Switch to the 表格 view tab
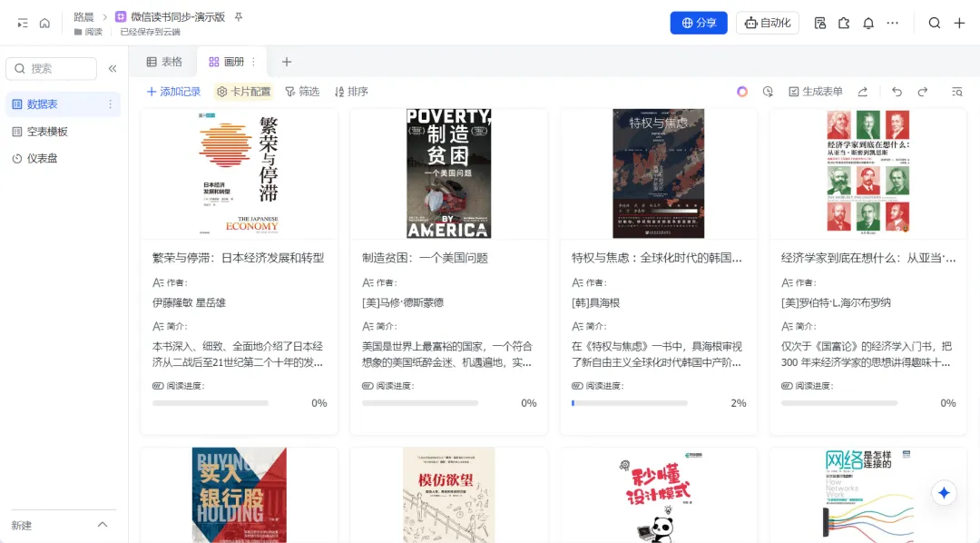Screen dimensions: 980x543 (164, 62)
